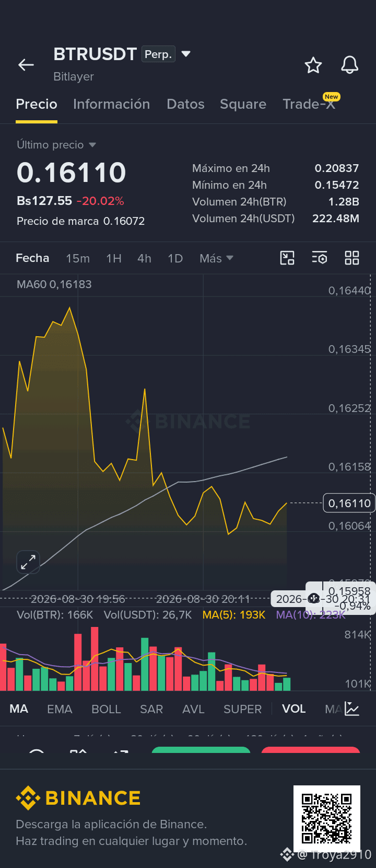Toggle MA indicator
The height and width of the screenshot is (868, 376).
point(19,709)
